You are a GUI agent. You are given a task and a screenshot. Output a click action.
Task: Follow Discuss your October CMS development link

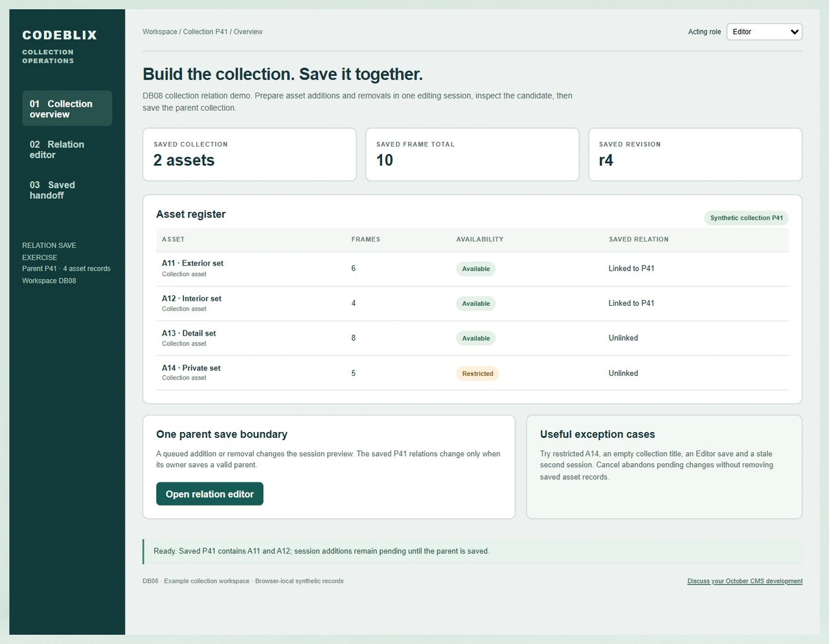pyautogui.click(x=745, y=581)
